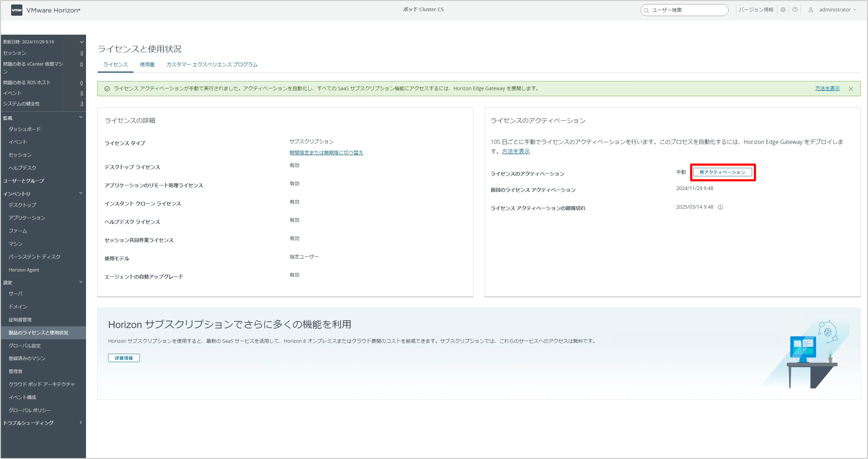Click the サブスクリプション license type value
Image resolution: width=868 pixels, height=459 pixels.
coord(312,141)
